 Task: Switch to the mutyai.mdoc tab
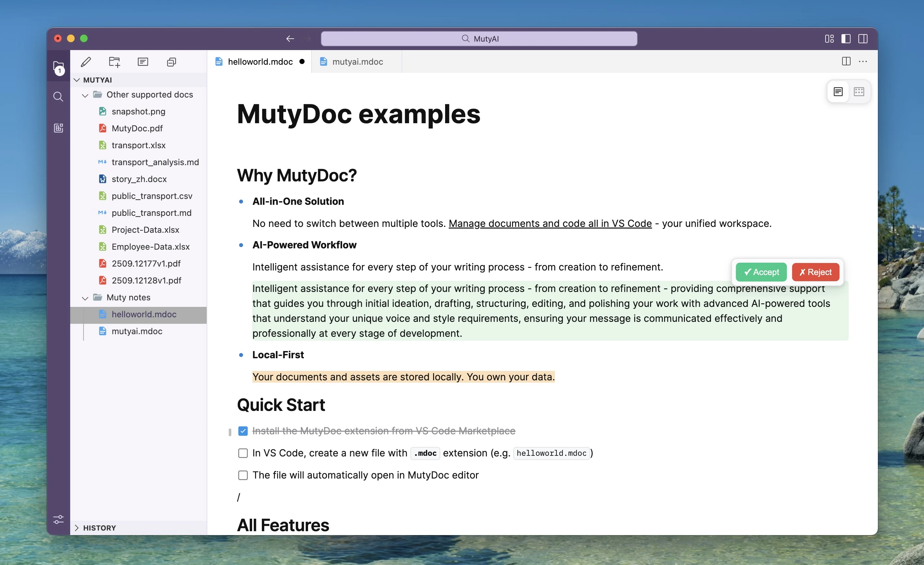coord(357,61)
